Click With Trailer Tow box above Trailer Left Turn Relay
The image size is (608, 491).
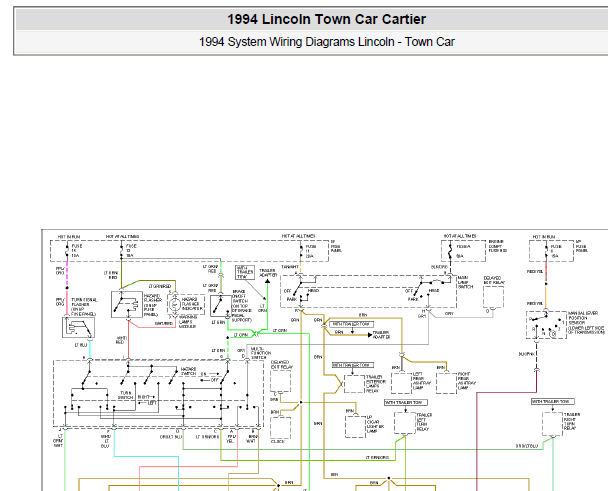pos(406,403)
